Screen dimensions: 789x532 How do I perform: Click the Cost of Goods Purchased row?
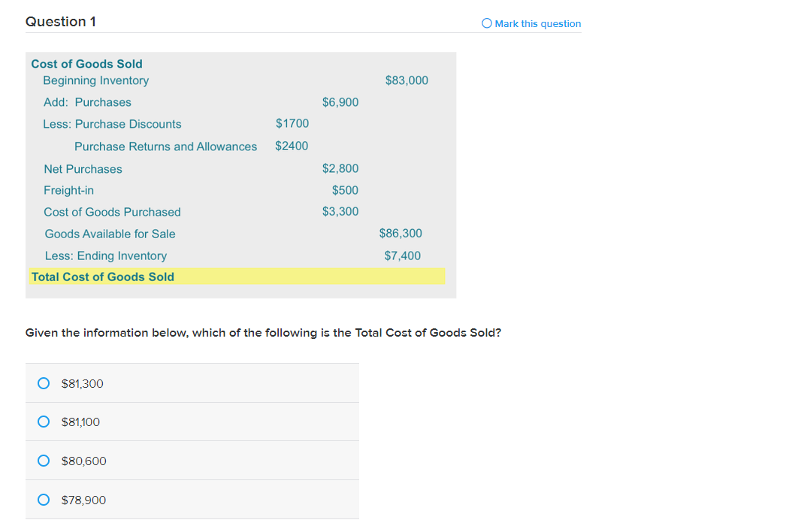(112, 212)
